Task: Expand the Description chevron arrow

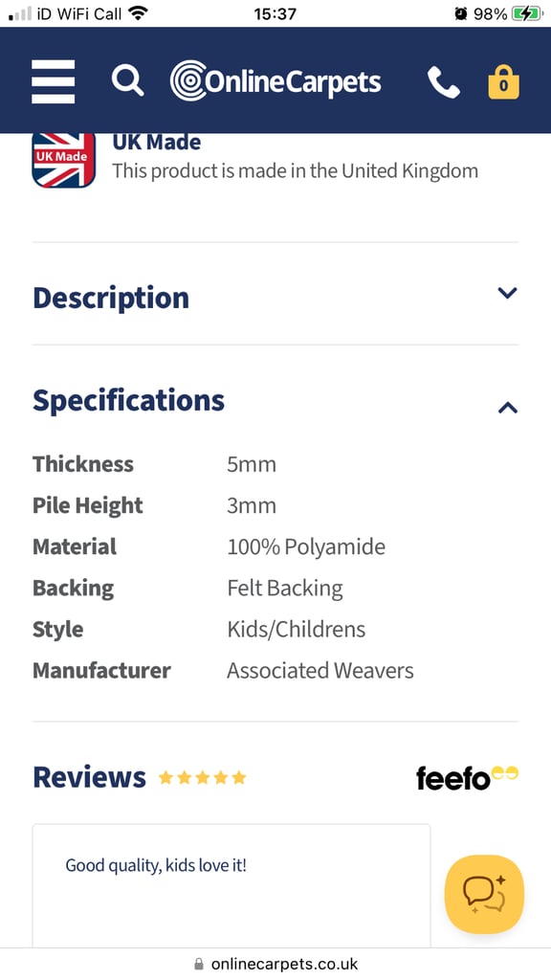Action: [507, 293]
